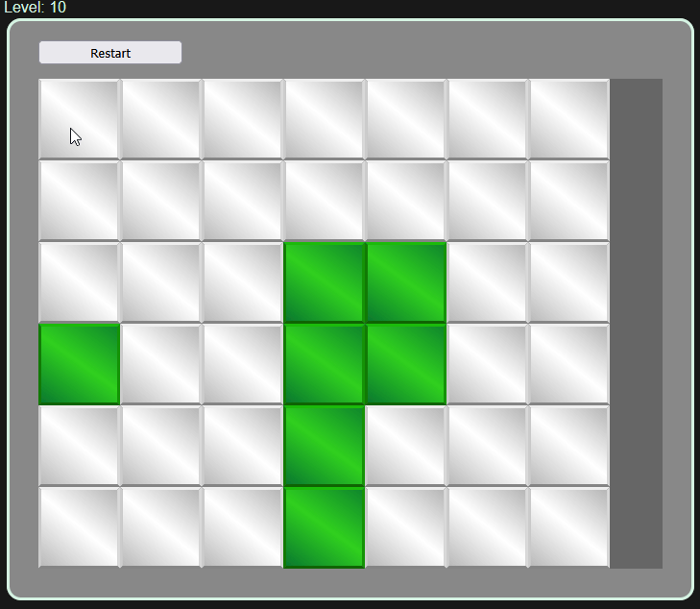
Task: Select the white tile in the top-left corner
Action: (x=79, y=119)
